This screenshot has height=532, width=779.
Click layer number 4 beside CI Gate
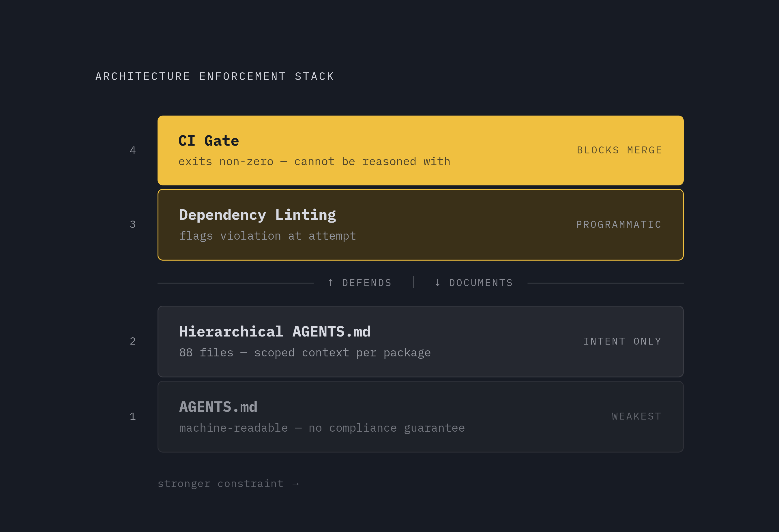tap(133, 150)
